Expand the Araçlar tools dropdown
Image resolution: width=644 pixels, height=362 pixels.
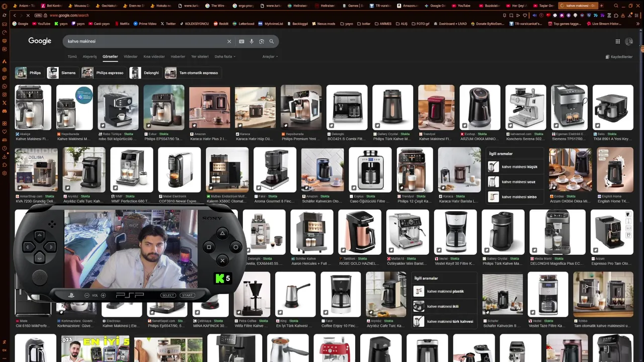(x=270, y=57)
